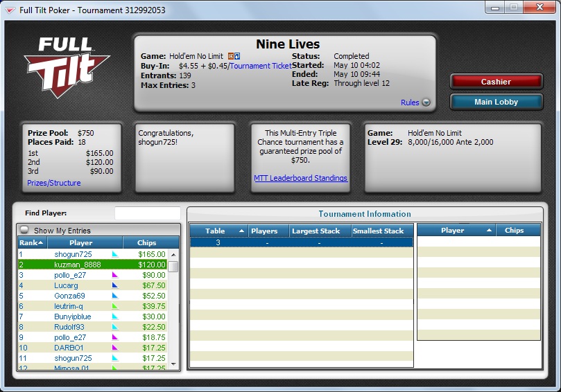Sort tables by Largest Stack column
Image resolution: width=561 pixels, height=392 pixels.
click(320, 231)
